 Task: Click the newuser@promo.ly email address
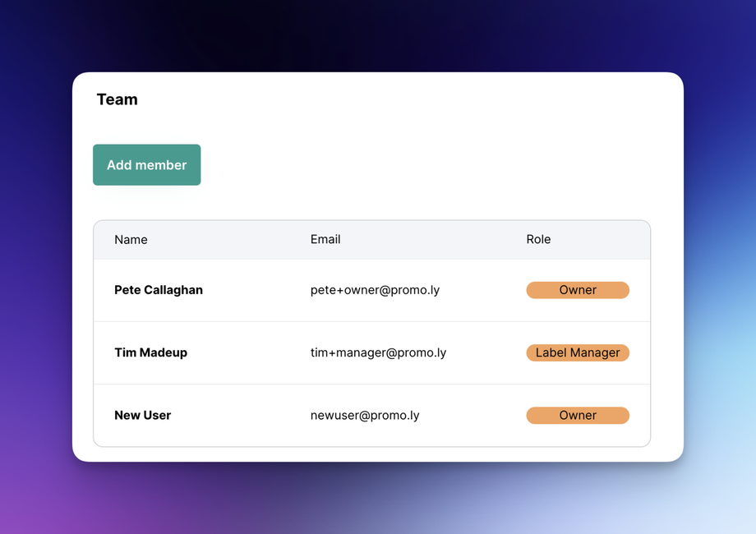coord(365,415)
